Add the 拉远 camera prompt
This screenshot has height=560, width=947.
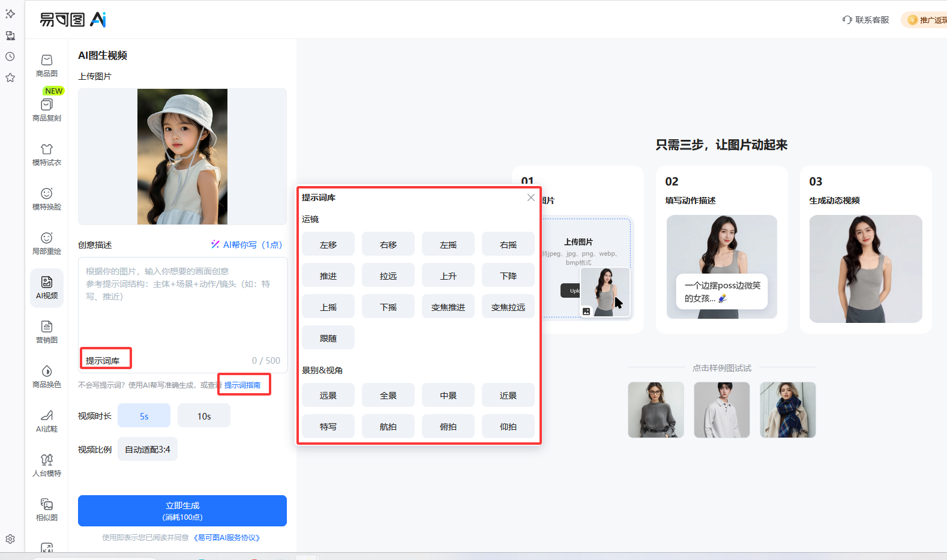[x=388, y=275]
